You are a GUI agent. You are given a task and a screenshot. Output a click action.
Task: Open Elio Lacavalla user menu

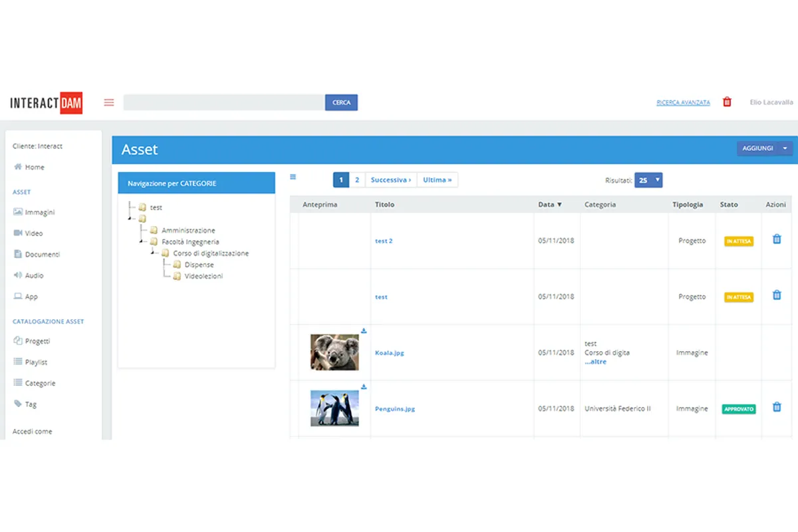tap(771, 102)
